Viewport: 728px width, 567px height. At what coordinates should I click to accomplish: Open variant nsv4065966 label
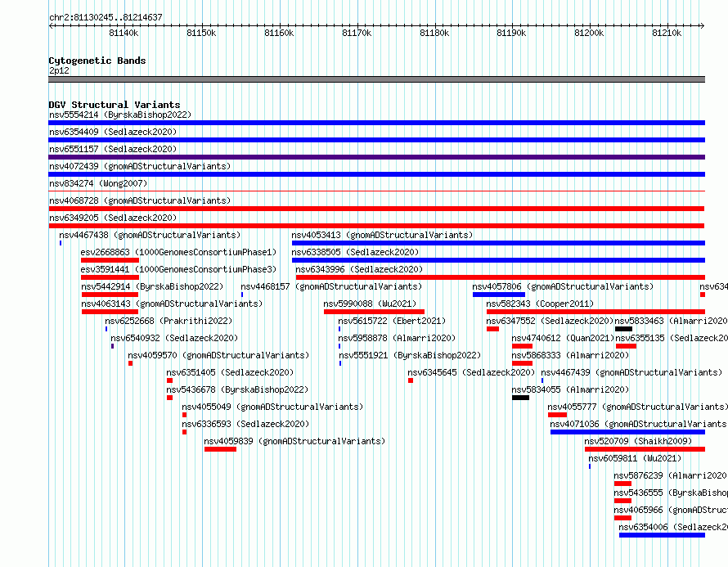(671, 510)
